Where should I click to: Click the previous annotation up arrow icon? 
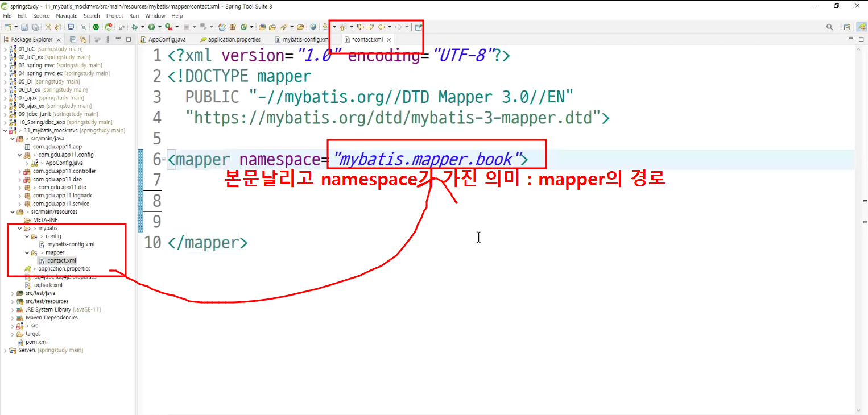point(344,27)
